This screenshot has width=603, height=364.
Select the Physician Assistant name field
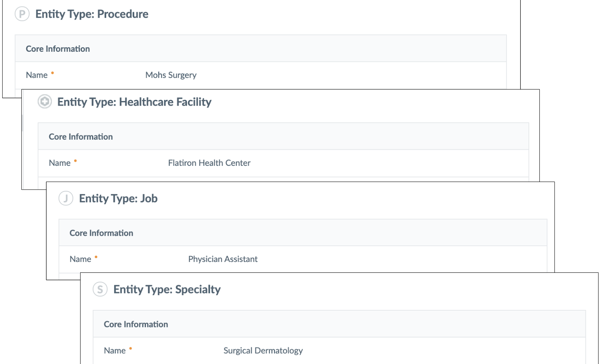[x=223, y=259]
